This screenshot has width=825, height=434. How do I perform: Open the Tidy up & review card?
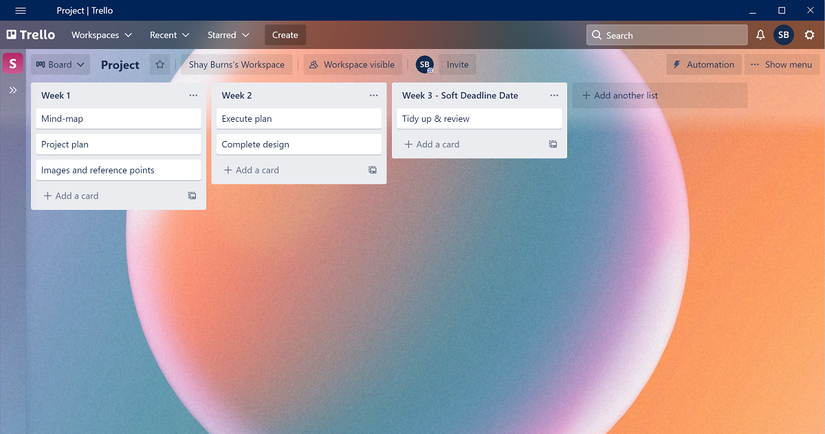pos(479,118)
